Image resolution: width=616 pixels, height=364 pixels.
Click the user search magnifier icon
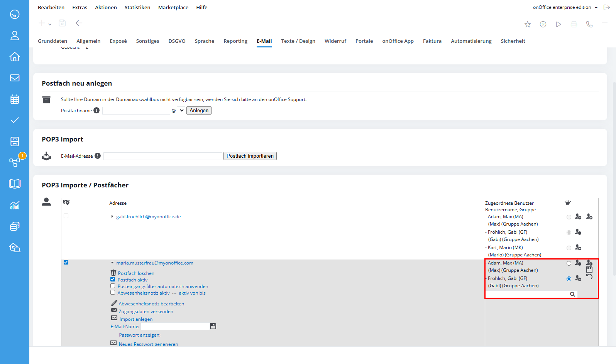click(572, 294)
